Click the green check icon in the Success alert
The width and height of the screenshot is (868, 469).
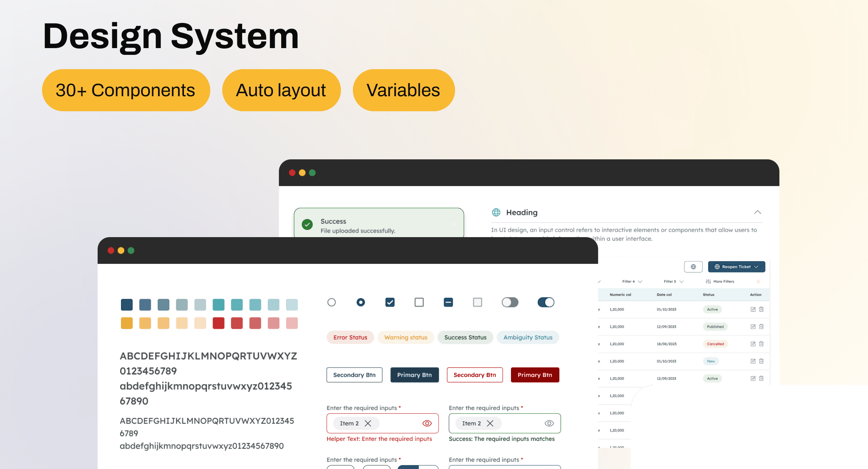click(307, 225)
